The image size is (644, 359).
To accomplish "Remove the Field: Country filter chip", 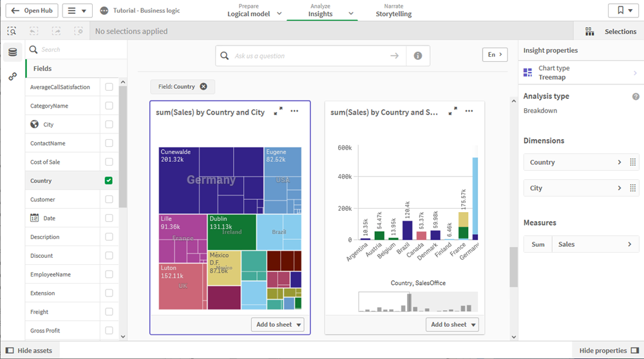I will click(204, 87).
